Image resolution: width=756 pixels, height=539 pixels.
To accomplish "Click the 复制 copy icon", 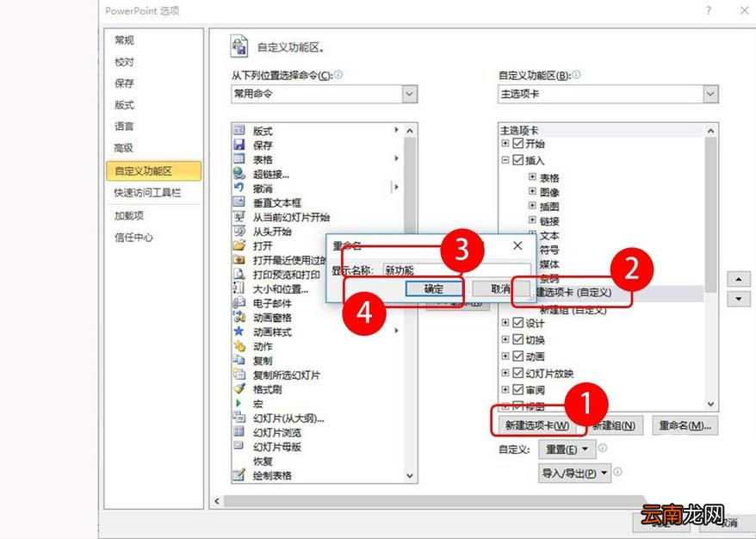I will [x=239, y=360].
